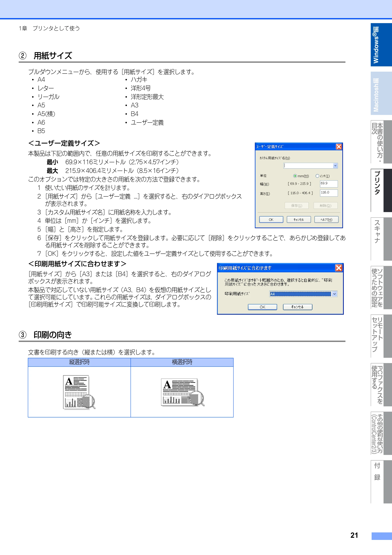Click OK in the ユーザー定義サイズ dialog
The image size is (392, 555).
coord(271,220)
